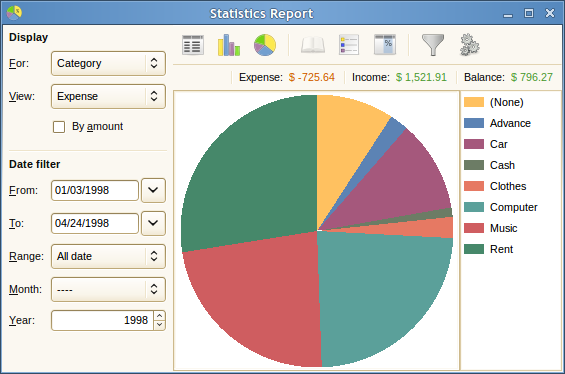This screenshot has height=374, width=565.
Task: Click the (None) legend color swatch
Action: (474, 102)
